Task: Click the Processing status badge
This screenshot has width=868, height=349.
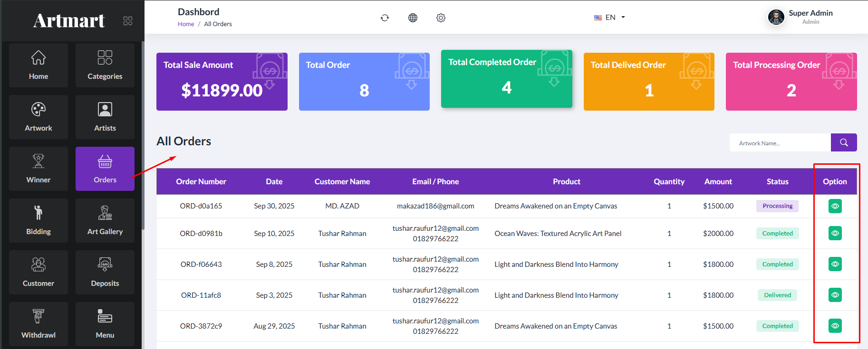Action: (777, 206)
